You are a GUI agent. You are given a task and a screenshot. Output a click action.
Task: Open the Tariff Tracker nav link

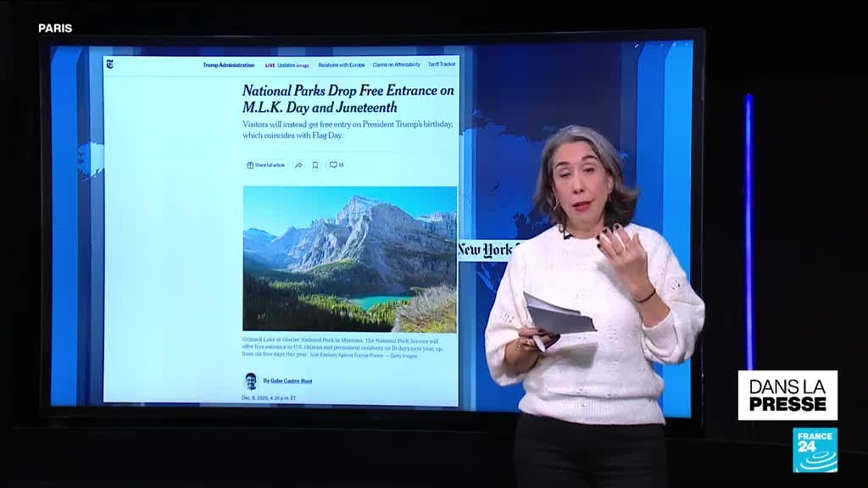pyautogui.click(x=441, y=64)
